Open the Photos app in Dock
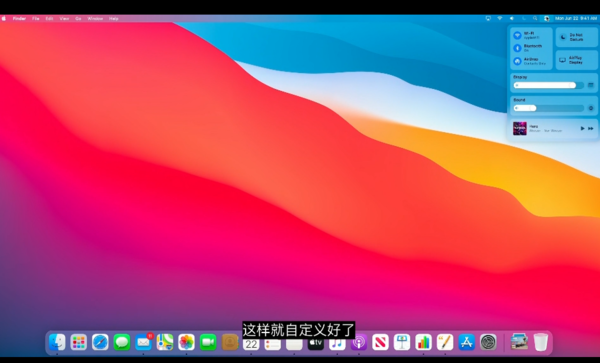The height and width of the screenshot is (363, 600). coord(186,342)
